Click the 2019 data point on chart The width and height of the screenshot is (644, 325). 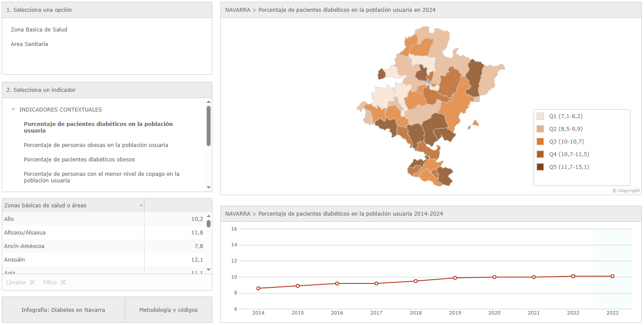click(455, 278)
